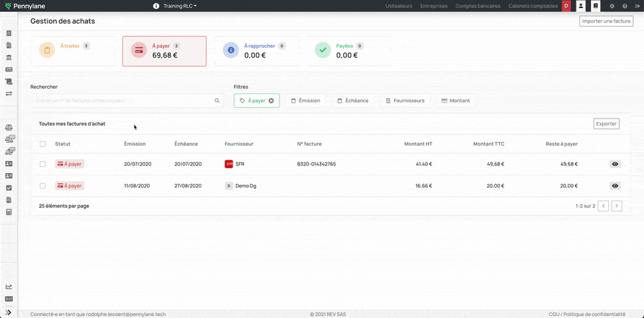Viewport: 644px width, 318px height.
Task: Open the Échéance date filter
Action: point(352,101)
